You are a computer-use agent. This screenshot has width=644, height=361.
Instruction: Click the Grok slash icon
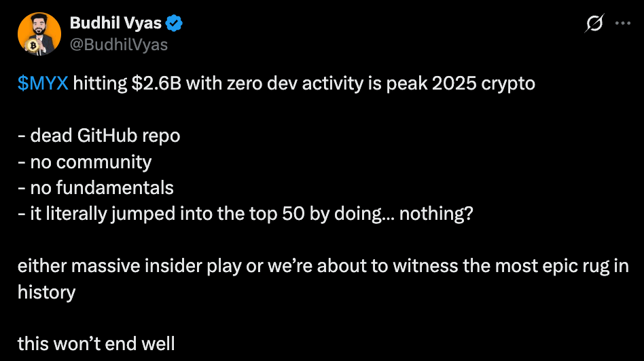click(x=594, y=23)
